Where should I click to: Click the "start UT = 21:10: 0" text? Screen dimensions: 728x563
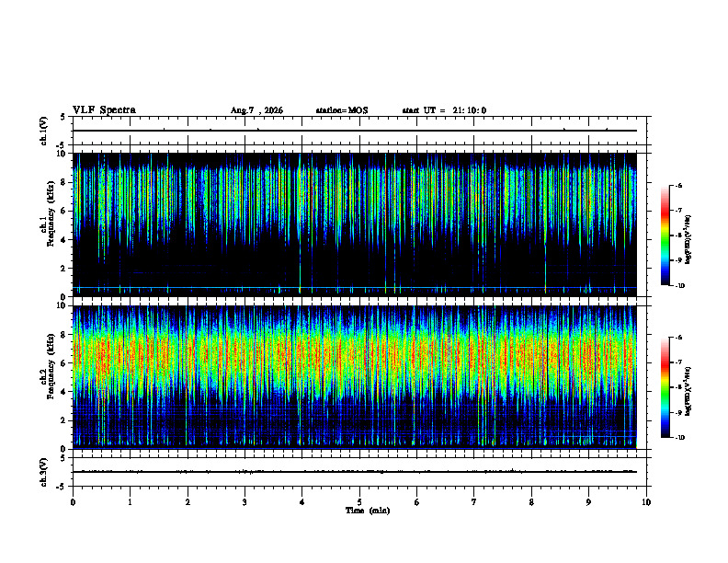point(444,110)
